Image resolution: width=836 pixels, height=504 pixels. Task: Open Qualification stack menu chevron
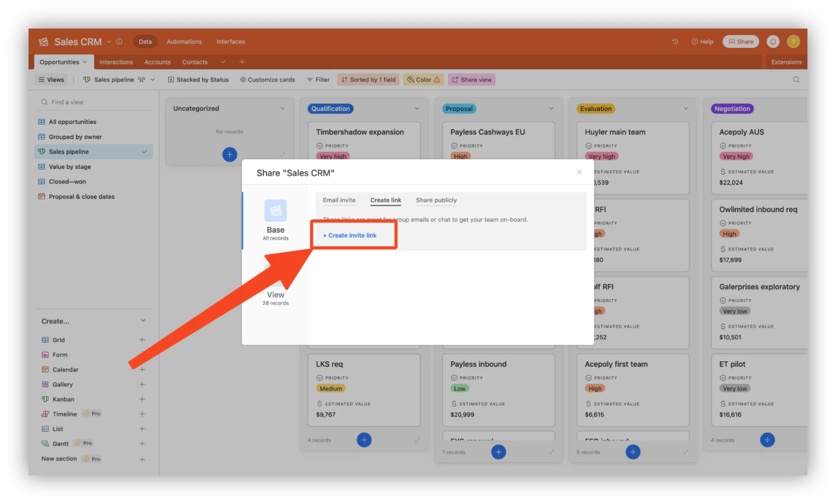417,108
